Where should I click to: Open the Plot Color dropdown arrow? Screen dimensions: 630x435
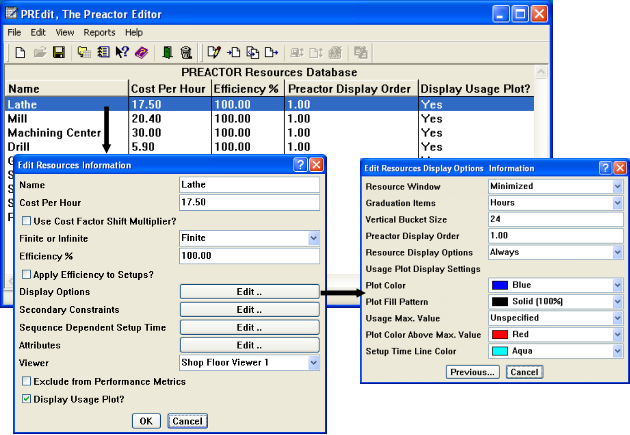[618, 285]
